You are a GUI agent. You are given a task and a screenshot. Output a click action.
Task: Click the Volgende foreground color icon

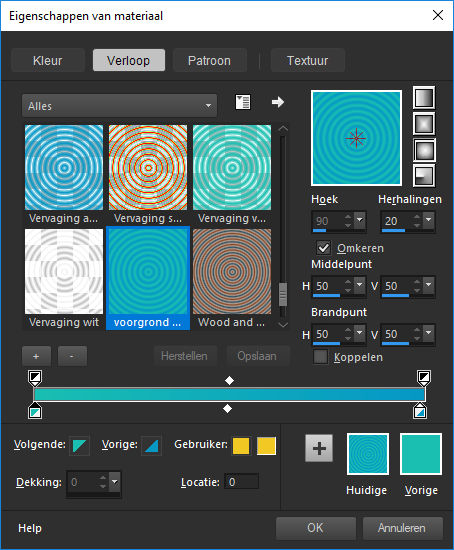[79, 445]
